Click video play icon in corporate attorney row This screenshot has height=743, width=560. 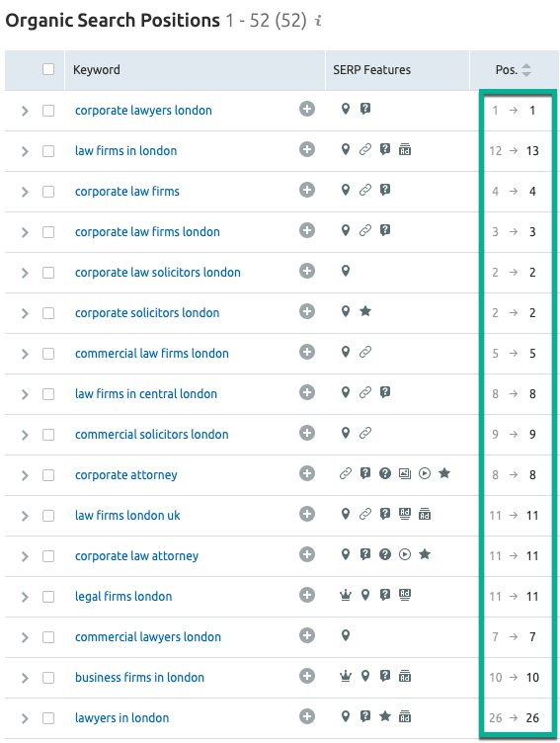tap(425, 473)
